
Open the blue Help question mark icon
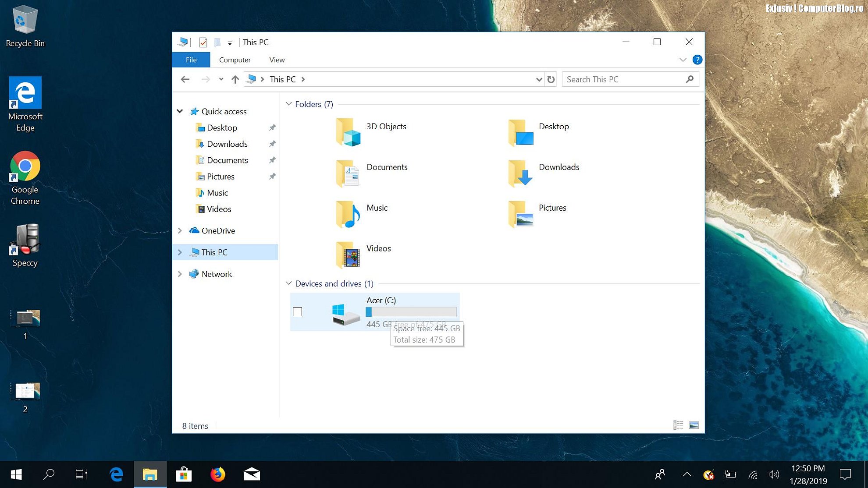tap(697, 60)
